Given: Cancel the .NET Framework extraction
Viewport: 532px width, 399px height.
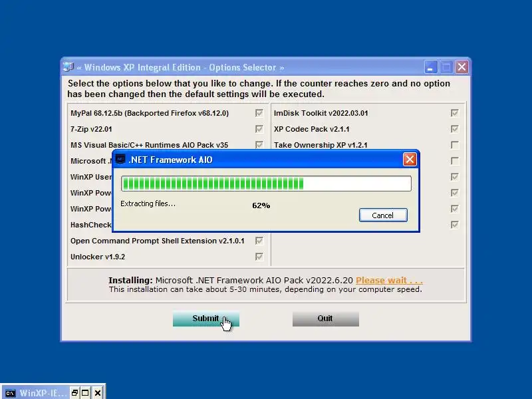Looking at the screenshot, I should 383,215.
